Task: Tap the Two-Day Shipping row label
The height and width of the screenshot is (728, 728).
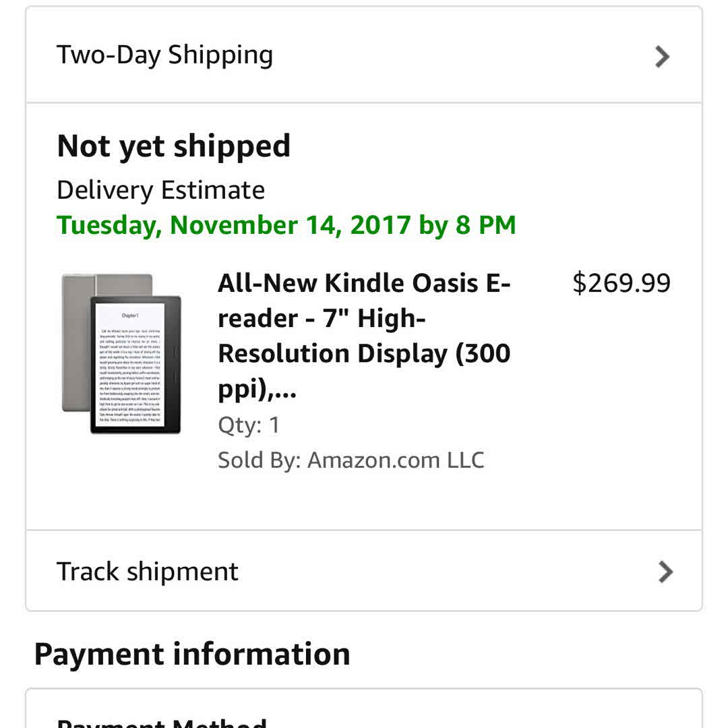Action: pyautogui.click(x=165, y=55)
